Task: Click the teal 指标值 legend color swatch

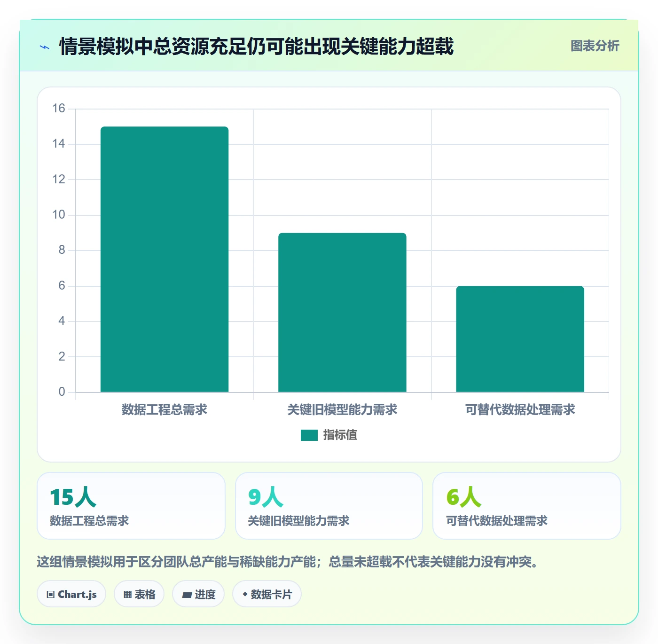Action: pyautogui.click(x=309, y=435)
